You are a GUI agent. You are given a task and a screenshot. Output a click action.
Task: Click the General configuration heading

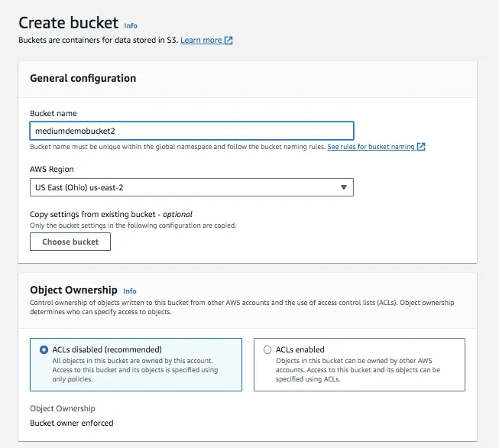pos(83,78)
